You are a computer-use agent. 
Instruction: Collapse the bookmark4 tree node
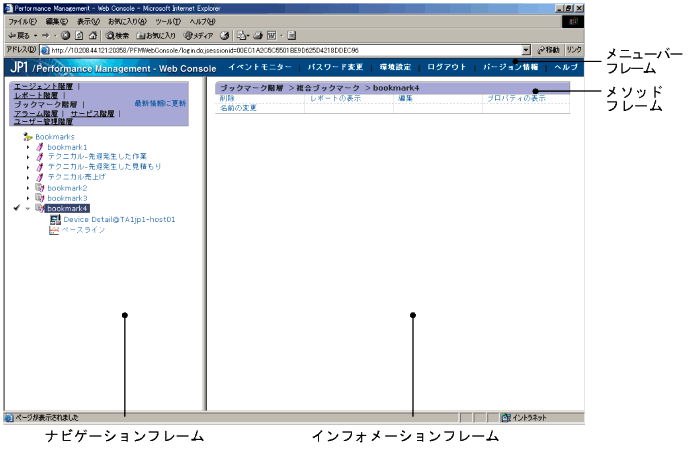(28, 208)
